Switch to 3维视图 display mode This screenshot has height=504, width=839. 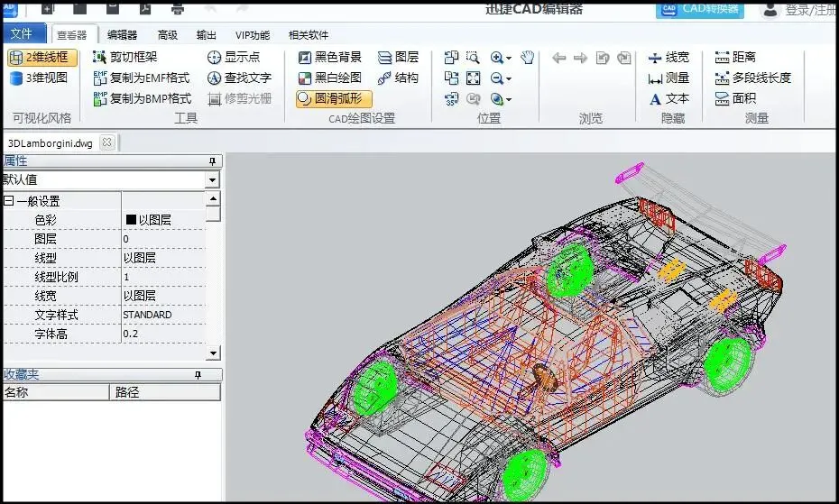coord(39,78)
